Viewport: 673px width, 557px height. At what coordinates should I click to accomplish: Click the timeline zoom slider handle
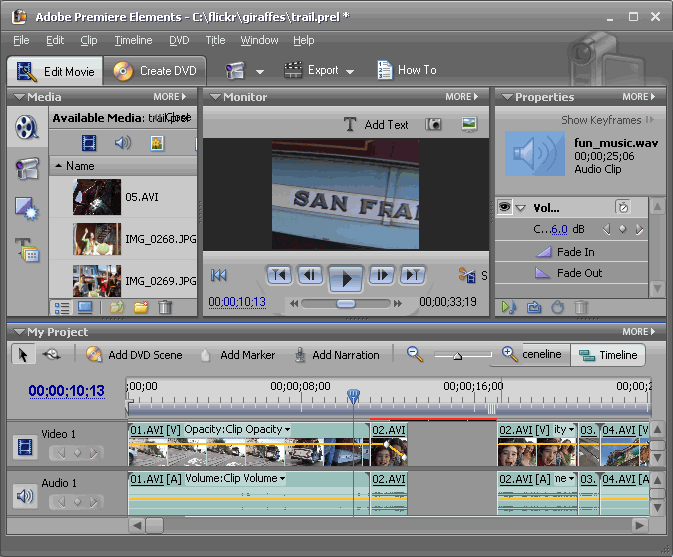[458, 356]
